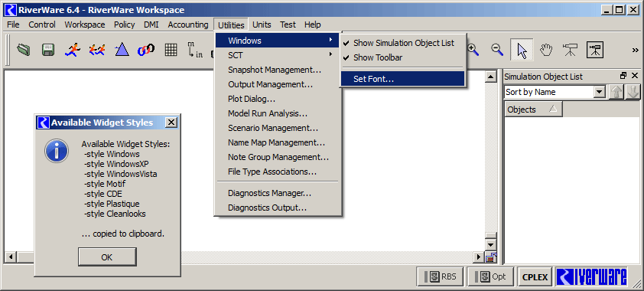644x291 pixels.
Task: Click OK in Available Widget Styles dialog
Action: click(107, 257)
